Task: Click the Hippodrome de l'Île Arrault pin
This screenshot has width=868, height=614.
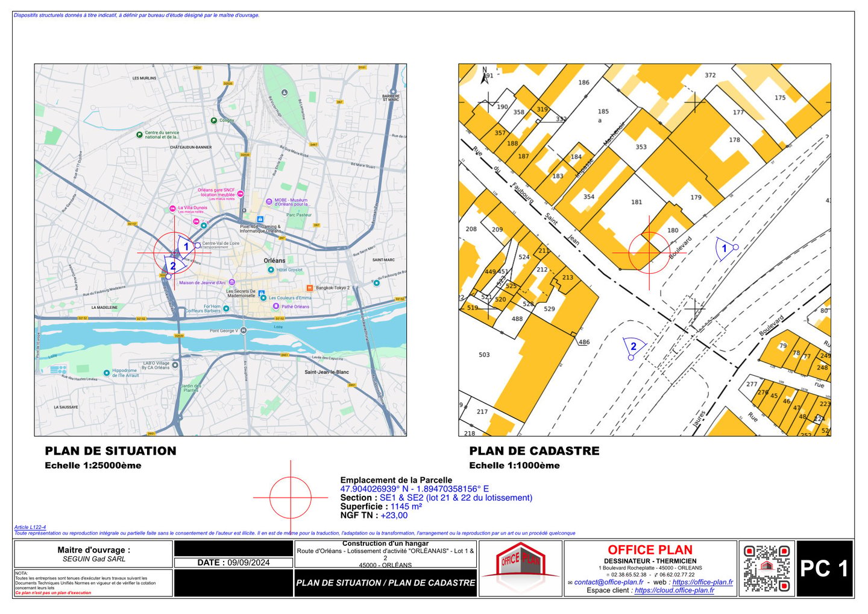Action: click(x=107, y=373)
